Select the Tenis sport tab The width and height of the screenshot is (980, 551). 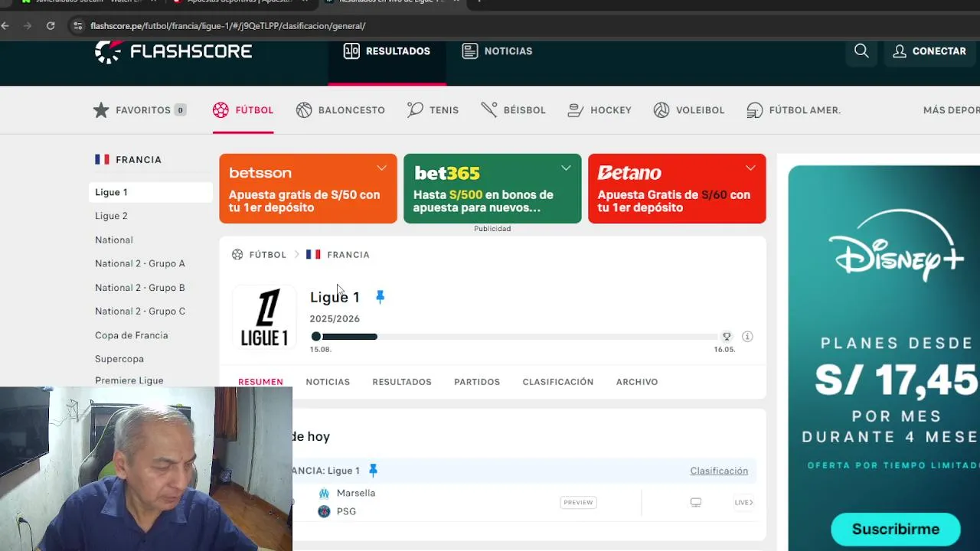(433, 110)
